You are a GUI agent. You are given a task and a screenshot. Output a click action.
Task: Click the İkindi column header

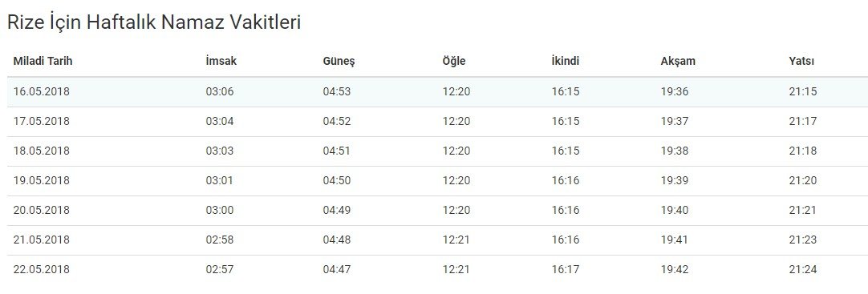[566, 62]
